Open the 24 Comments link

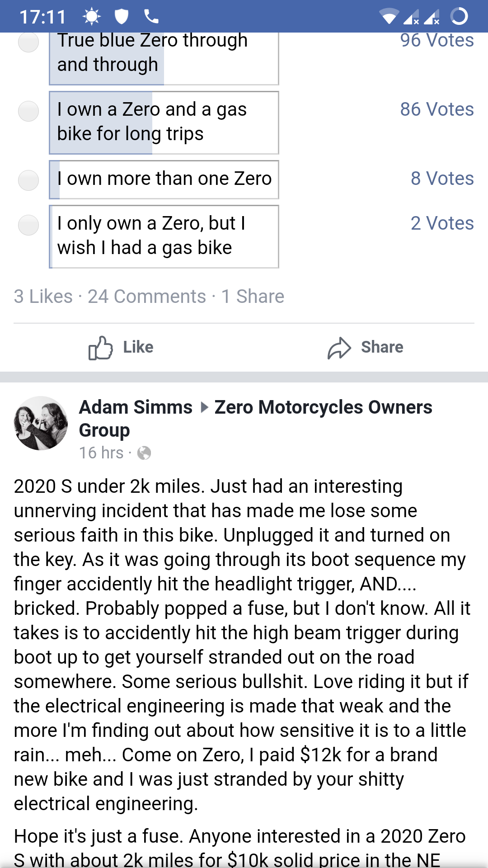147,297
